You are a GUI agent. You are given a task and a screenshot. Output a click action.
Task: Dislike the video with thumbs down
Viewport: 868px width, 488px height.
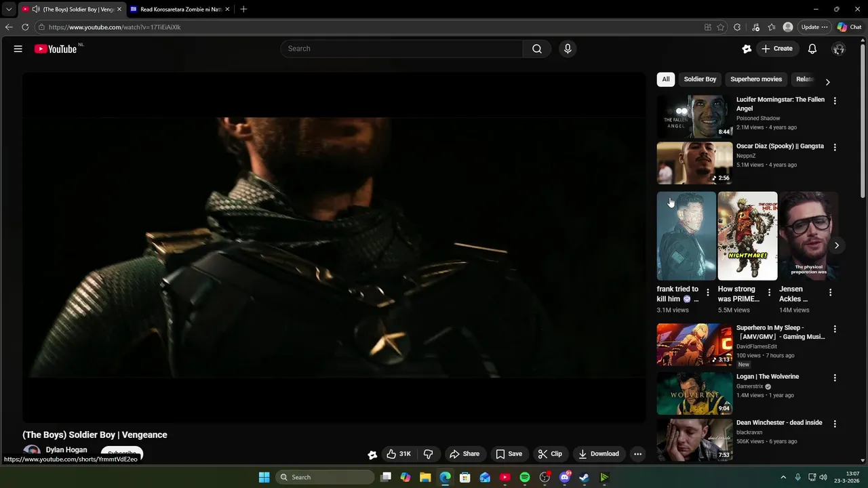pyautogui.click(x=429, y=454)
